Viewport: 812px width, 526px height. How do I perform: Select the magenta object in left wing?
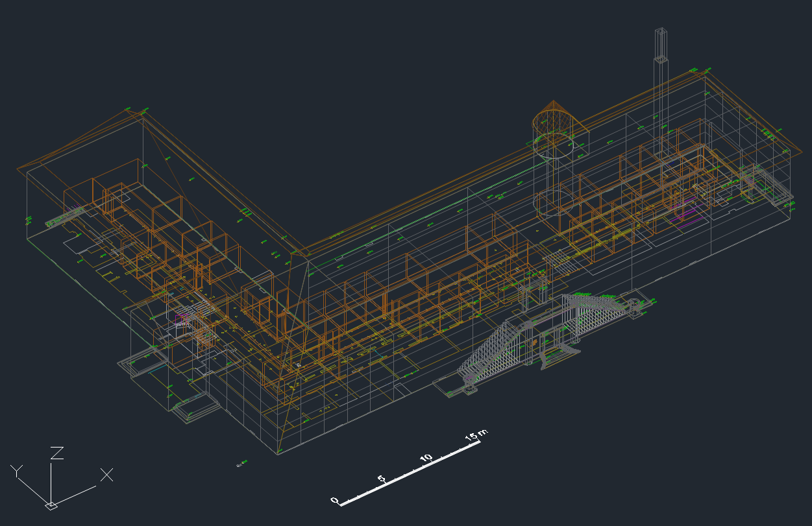point(182,318)
